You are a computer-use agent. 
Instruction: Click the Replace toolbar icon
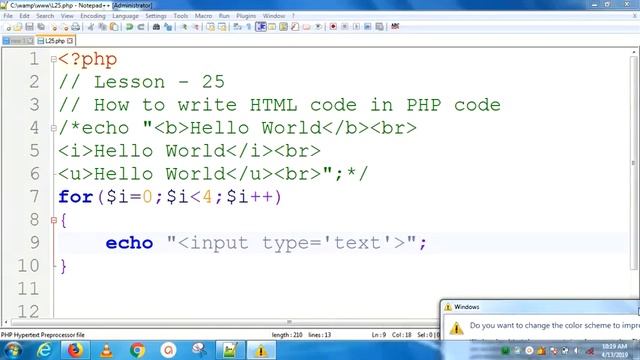pyautogui.click(x=168, y=27)
